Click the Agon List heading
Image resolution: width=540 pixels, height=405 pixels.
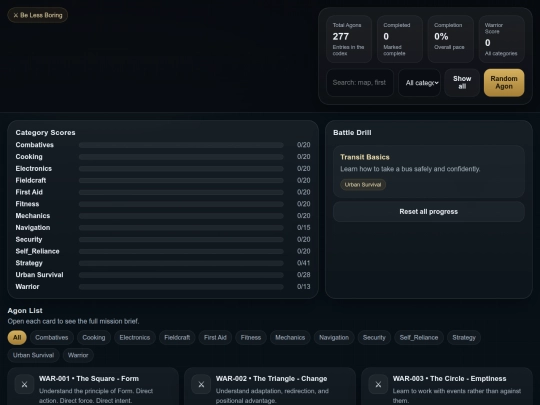point(25,311)
